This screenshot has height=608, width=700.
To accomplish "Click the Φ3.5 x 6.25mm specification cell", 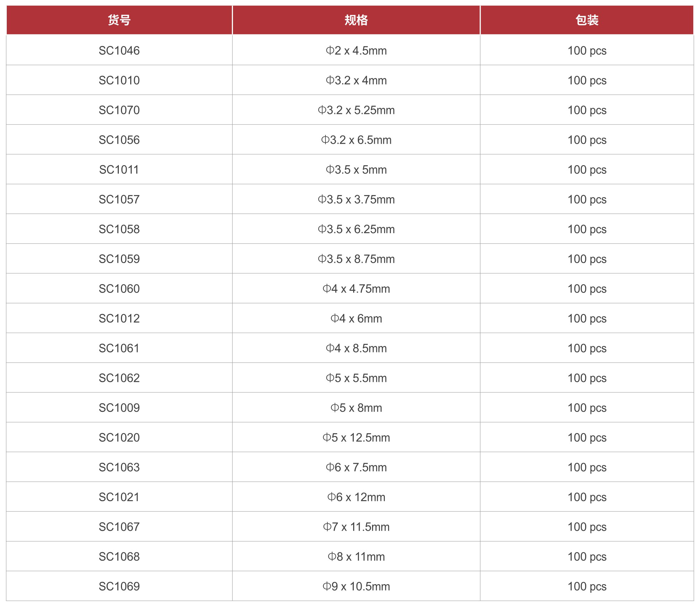I will [356, 229].
